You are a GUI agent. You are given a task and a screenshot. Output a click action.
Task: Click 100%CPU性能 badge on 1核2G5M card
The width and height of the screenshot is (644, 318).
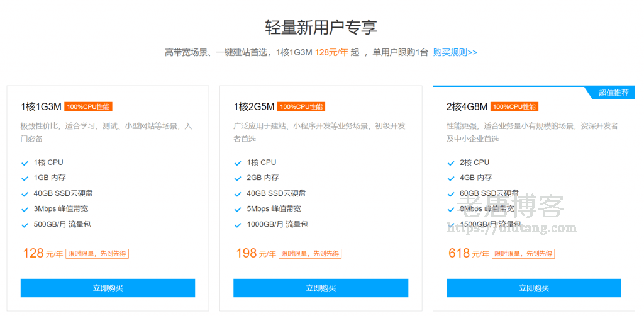(x=301, y=106)
